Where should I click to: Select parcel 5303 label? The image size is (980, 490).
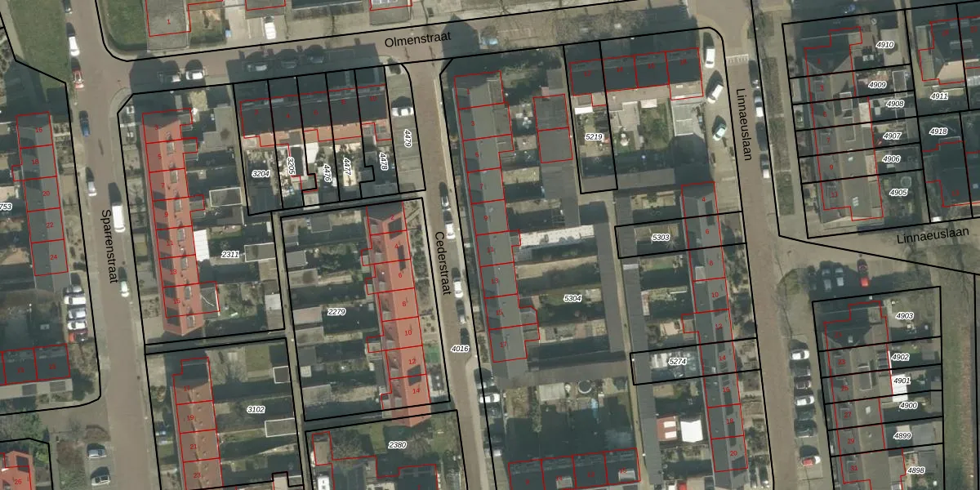(x=661, y=238)
